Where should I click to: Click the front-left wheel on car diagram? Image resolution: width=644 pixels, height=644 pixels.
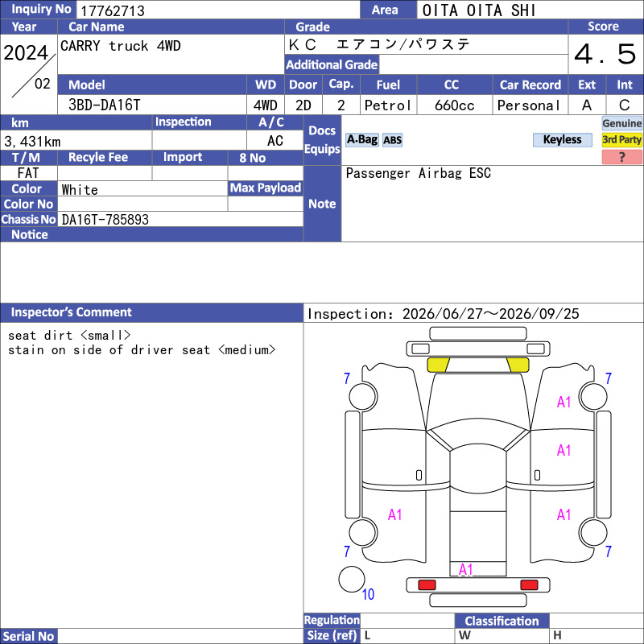pyautogui.click(x=363, y=396)
